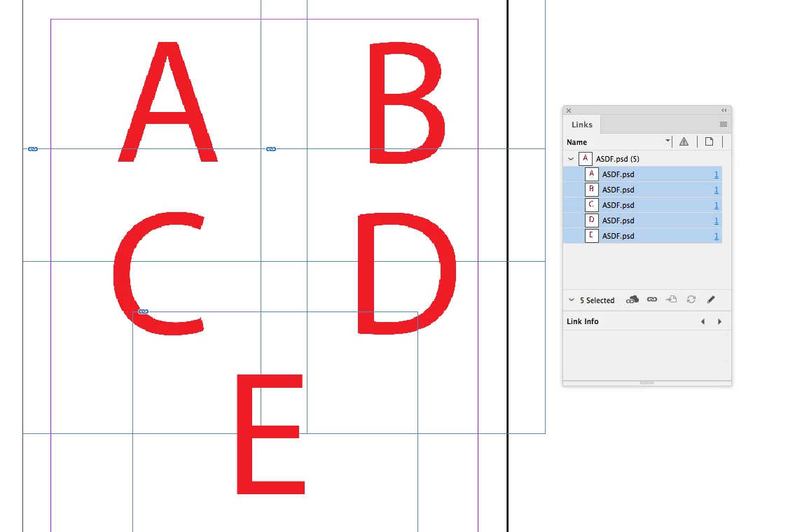
Task: Select the red letter E image
Action: [x=270, y=434]
